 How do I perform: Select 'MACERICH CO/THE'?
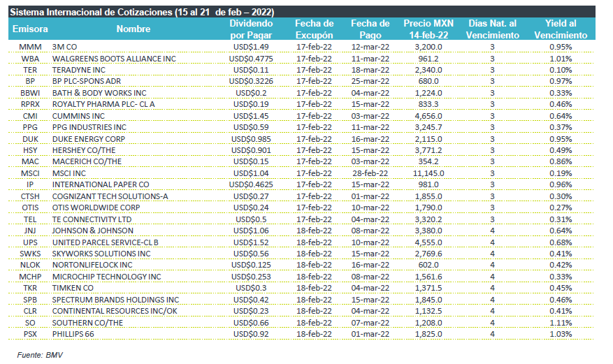click(x=87, y=161)
